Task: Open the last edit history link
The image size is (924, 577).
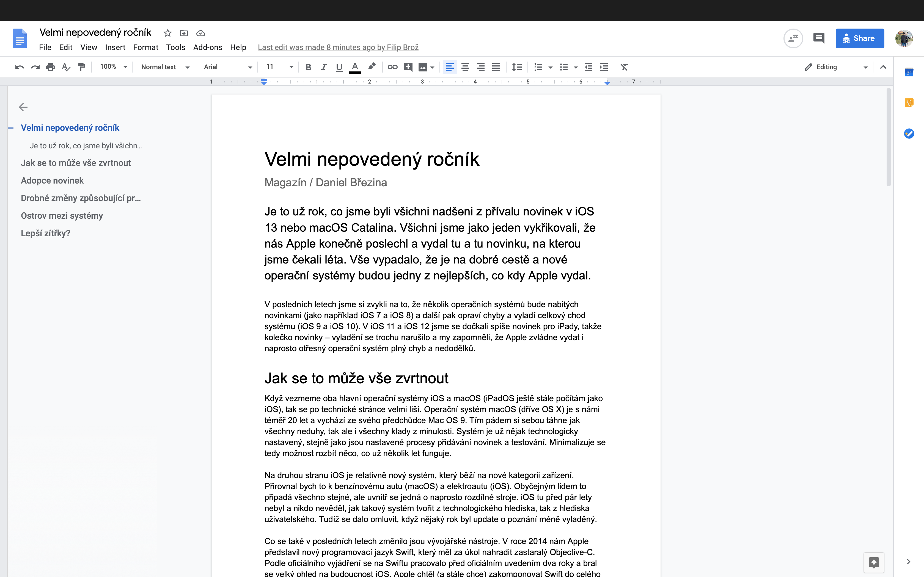Action: (338, 47)
